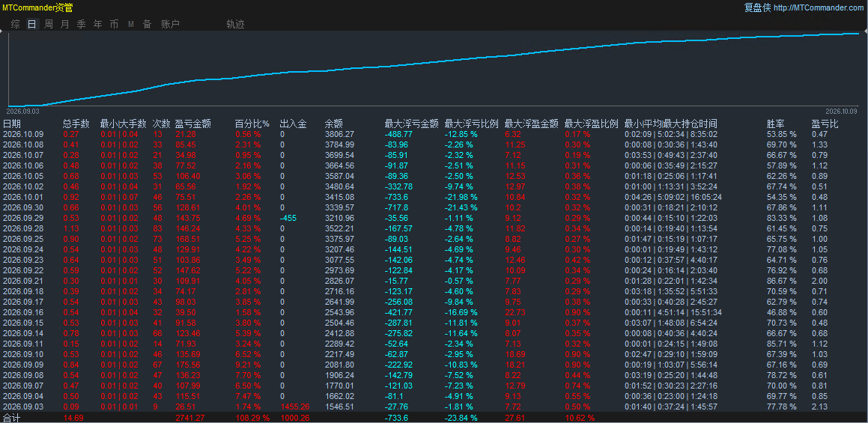Sort by the 日期 column header

pyautogui.click(x=12, y=124)
